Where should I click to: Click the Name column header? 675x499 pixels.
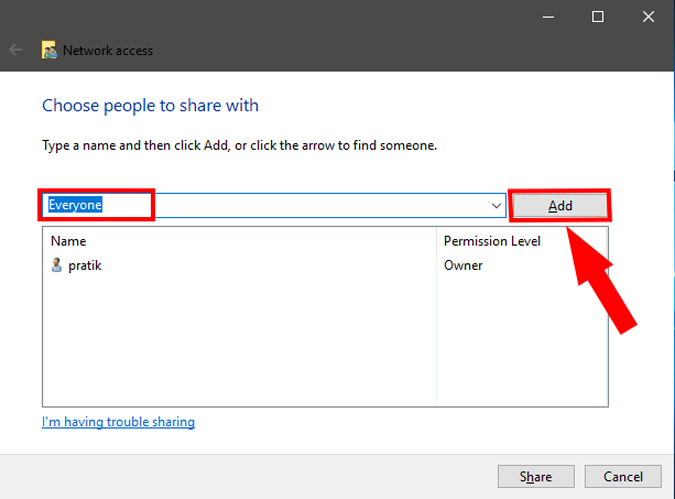pyautogui.click(x=69, y=241)
